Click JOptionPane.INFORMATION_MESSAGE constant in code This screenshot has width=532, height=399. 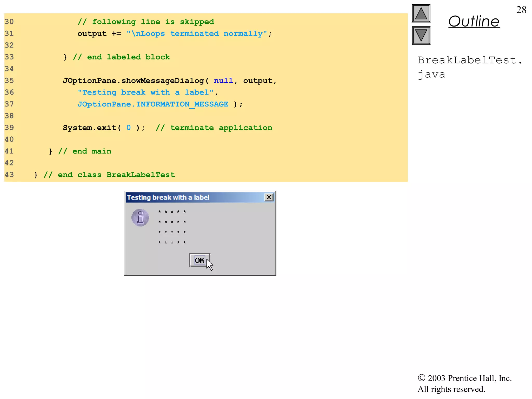tap(153, 104)
